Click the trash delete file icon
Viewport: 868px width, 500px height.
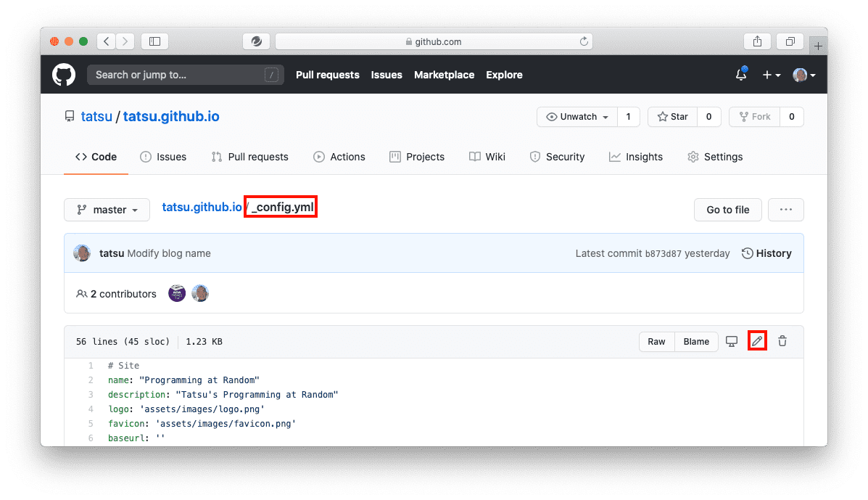click(782, 341)
